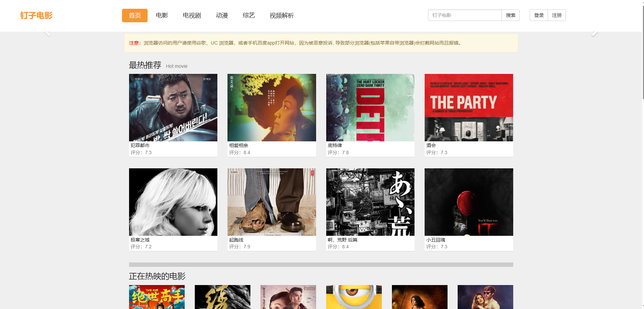
Task: Open the 视频解析 video parsing page
Action: click(x=281, y=16)
